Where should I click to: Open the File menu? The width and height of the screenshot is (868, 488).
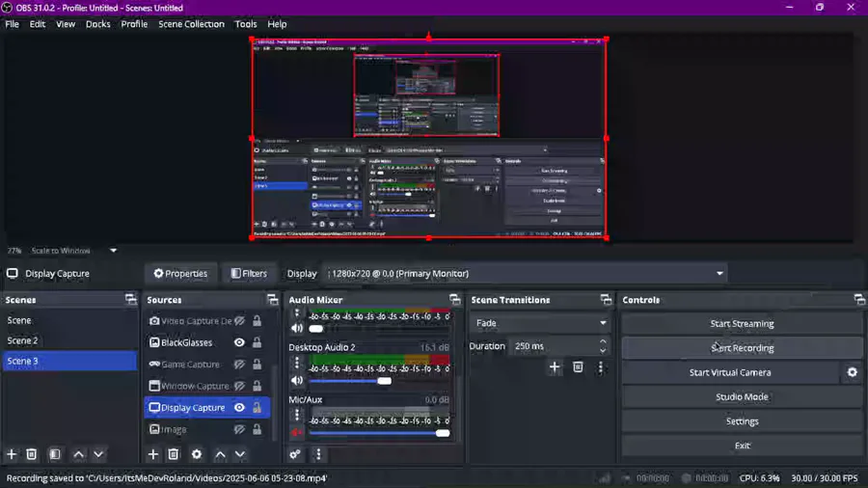[13, 24]
